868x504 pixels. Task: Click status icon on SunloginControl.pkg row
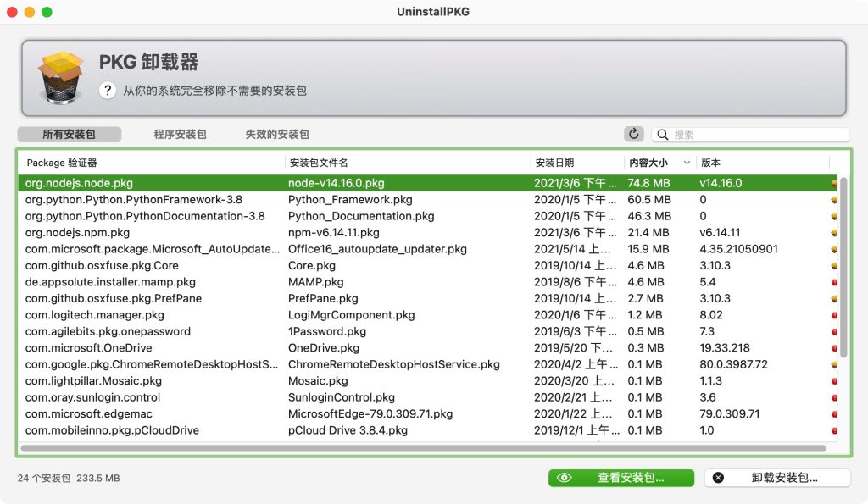coord(834,397)
